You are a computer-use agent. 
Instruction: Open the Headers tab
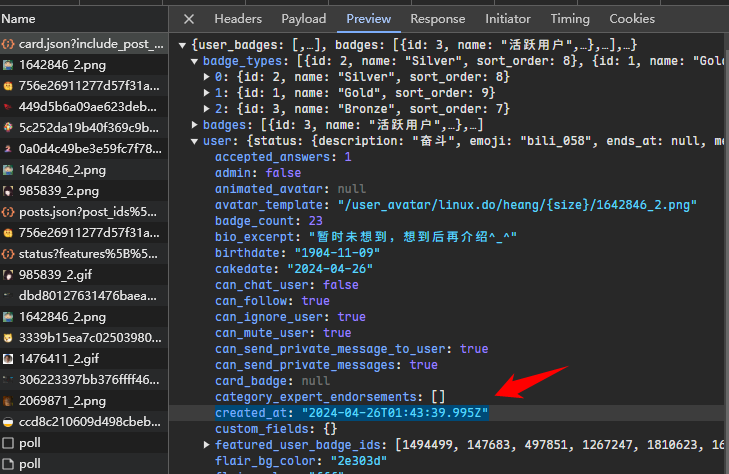coord(238,19)
